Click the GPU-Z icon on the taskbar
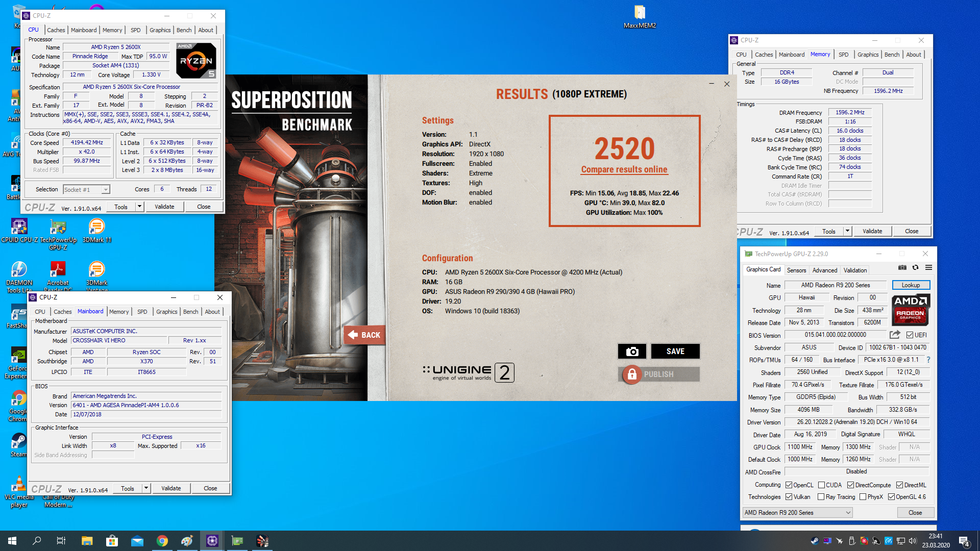The width and height of the screenshot is (980, 551). tap(237, 541)
